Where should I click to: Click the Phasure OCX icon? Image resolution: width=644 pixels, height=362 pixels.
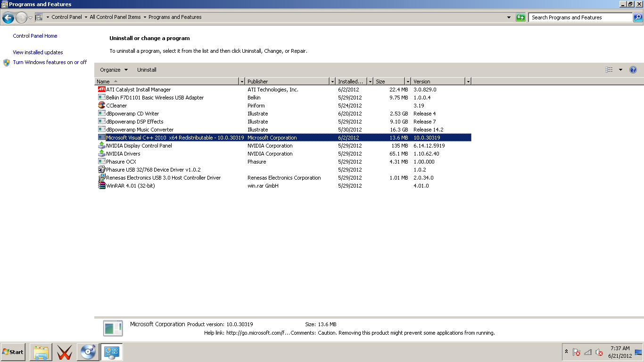[101, 162]
